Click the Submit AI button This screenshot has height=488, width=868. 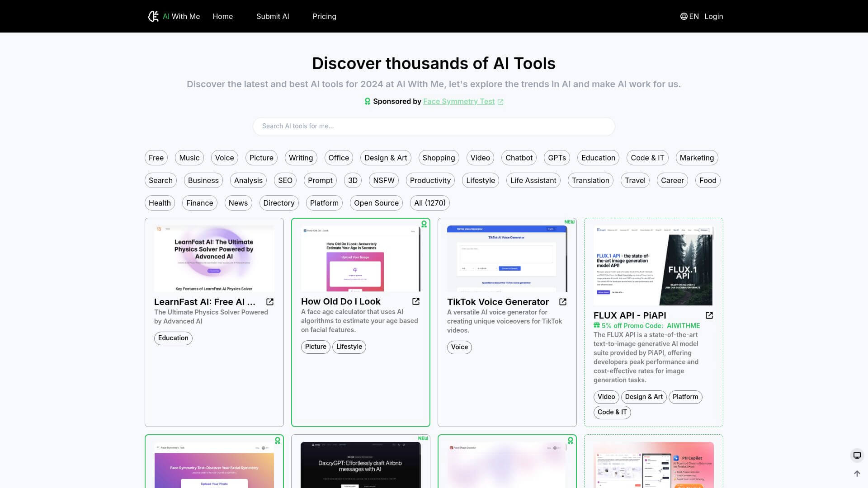tap(273, 16)
